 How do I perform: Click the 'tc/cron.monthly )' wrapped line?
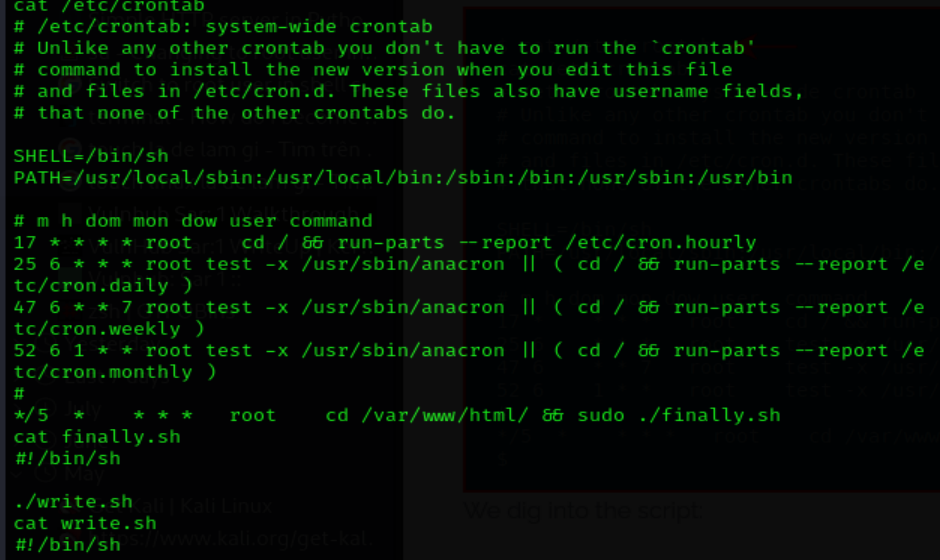coord(115,372)
